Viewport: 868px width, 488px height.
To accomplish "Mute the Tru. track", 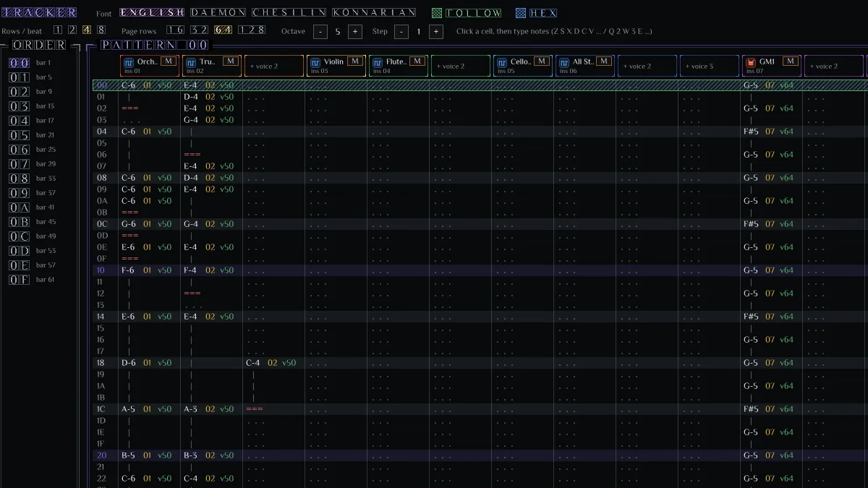I will coord(231,61).
